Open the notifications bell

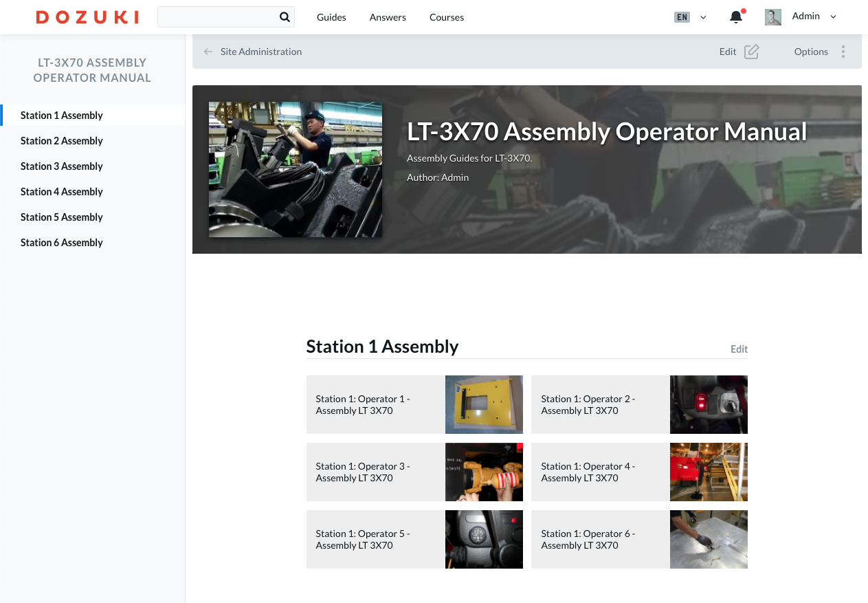click(x=735, y=17)
